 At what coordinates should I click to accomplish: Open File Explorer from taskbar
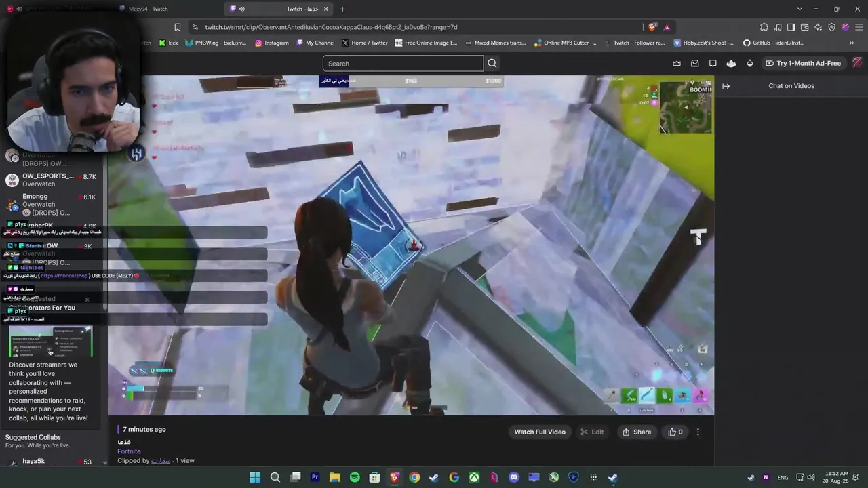click(x=335, y=477)
